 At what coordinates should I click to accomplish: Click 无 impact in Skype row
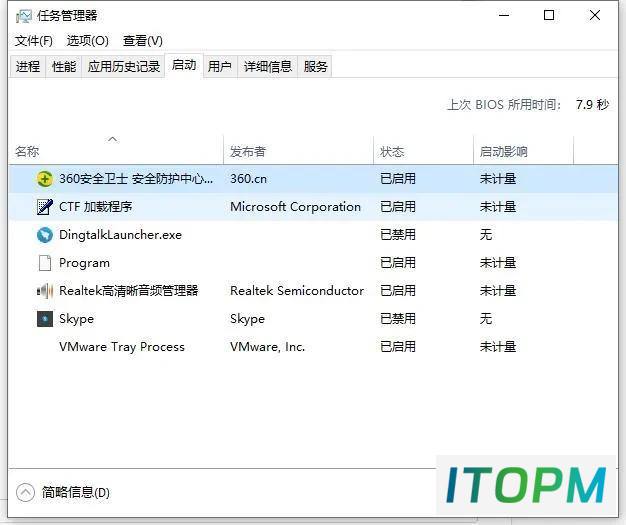click(x=486, y=319)
